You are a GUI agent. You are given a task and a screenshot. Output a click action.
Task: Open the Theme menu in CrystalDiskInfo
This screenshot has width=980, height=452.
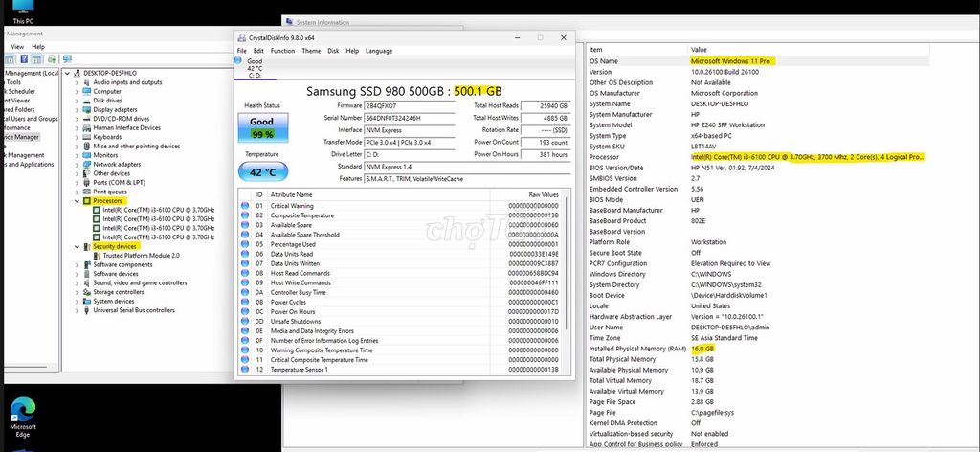[311, 51]
